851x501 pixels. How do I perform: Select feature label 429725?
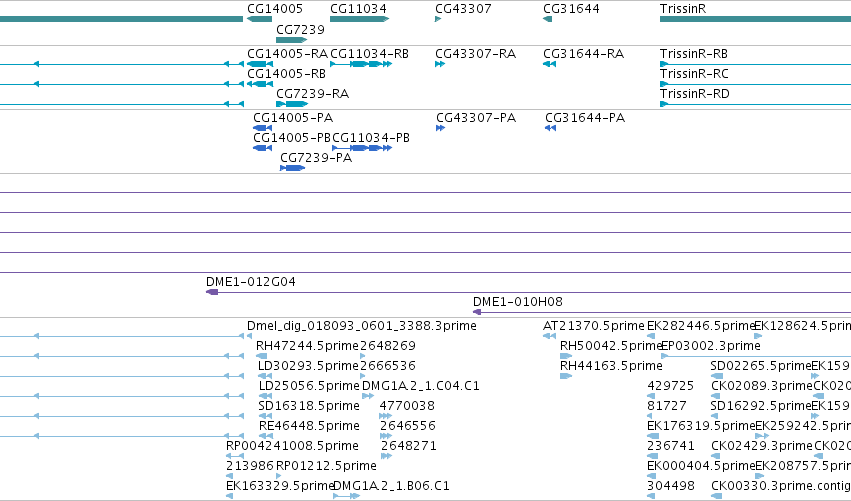670,386
